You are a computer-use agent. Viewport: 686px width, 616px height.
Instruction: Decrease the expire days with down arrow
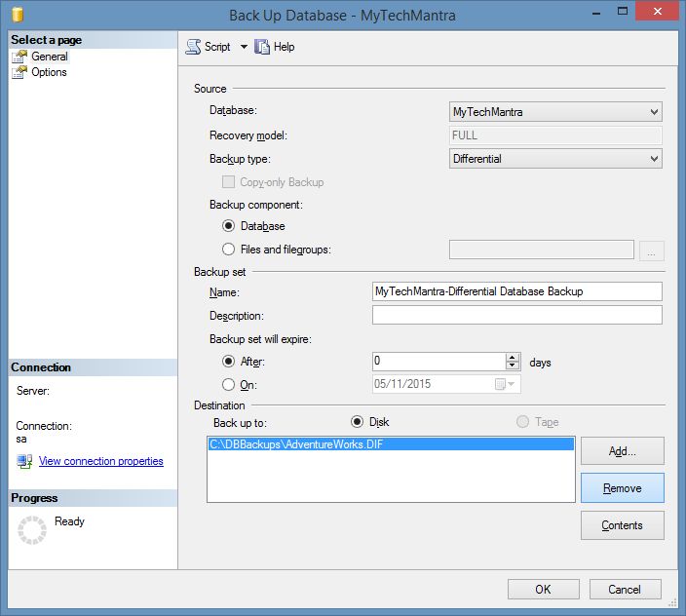pos(512,366)
